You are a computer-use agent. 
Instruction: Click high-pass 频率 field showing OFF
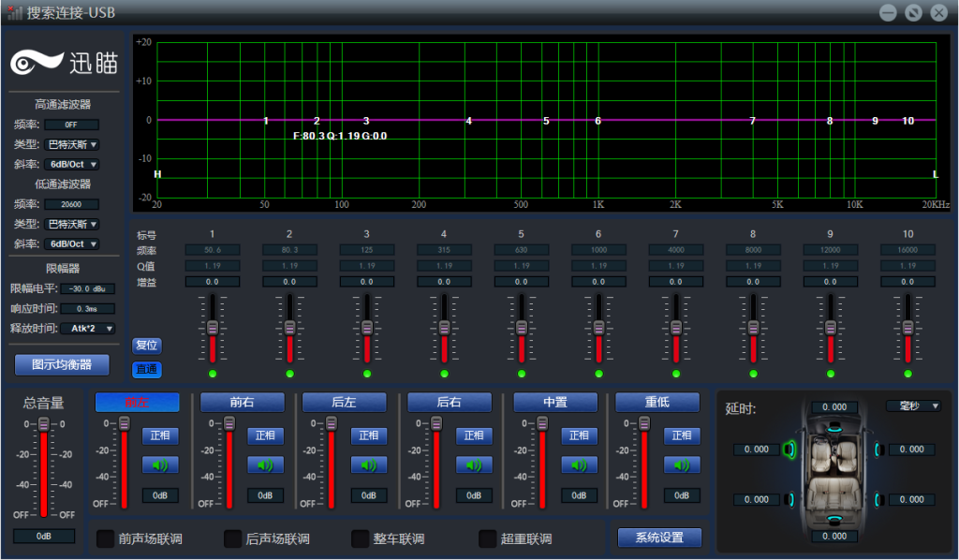coord(71,125)
